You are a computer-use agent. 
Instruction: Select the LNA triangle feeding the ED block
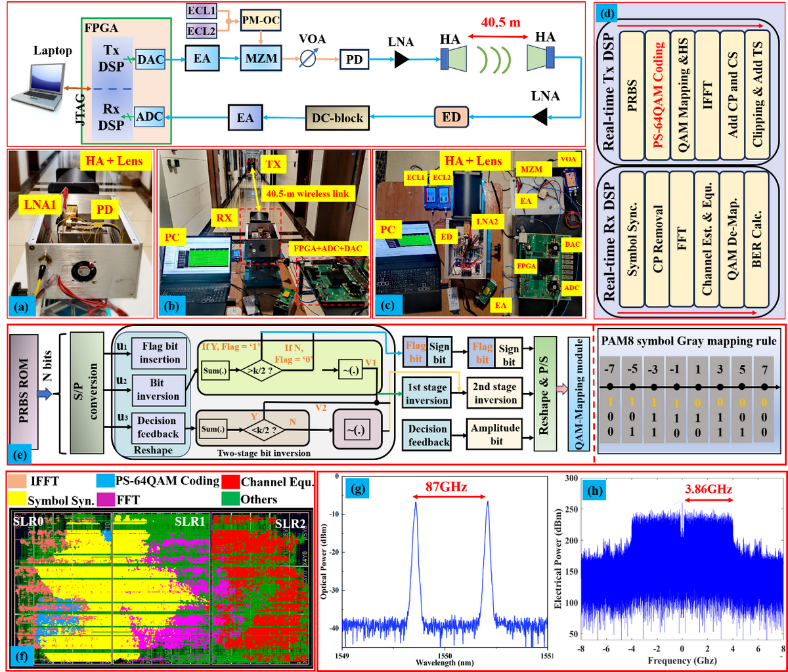pyautogui.click(x=540, y=117)
